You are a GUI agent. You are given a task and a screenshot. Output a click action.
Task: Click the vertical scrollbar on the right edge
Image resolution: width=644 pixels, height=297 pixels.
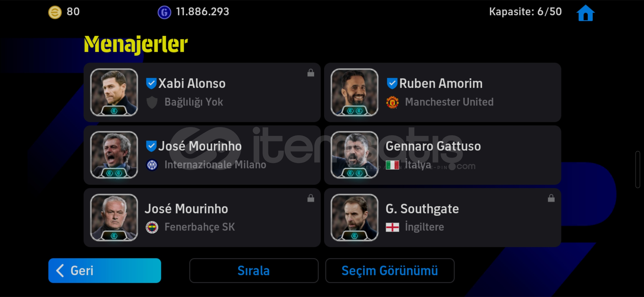pyautogui.click(x=638, y=169)
